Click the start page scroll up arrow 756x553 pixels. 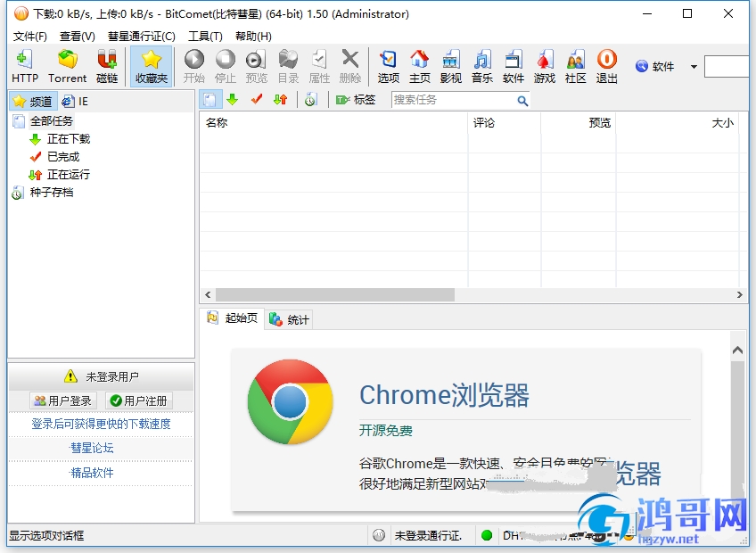737,351
